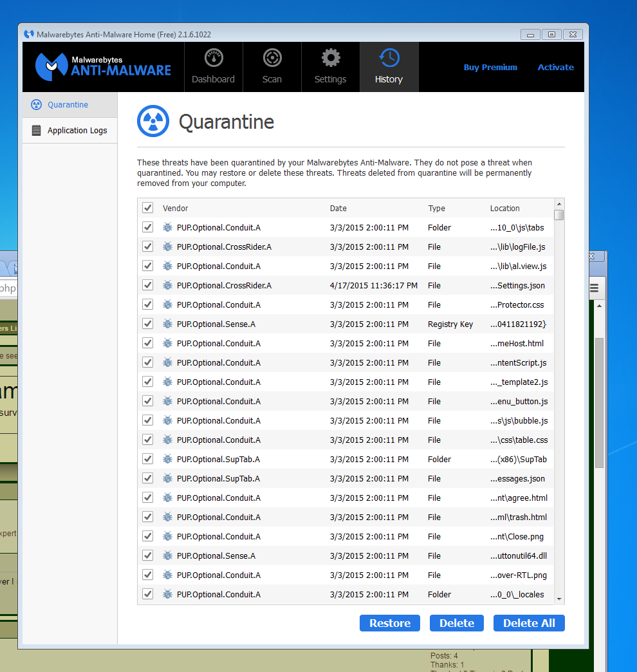Click the Delete button
This screenshot has width=637, height=672.
click(457, 623)
